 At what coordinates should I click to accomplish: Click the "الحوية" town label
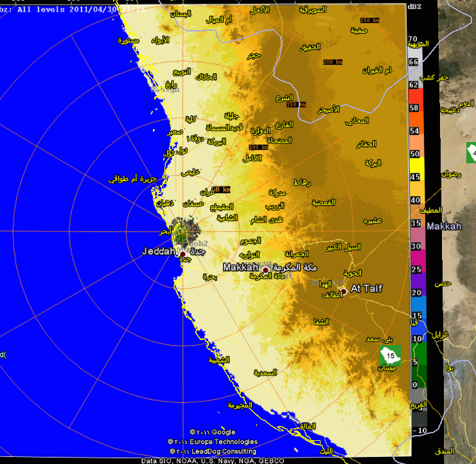pyautogui.click(x=353, y=273)
